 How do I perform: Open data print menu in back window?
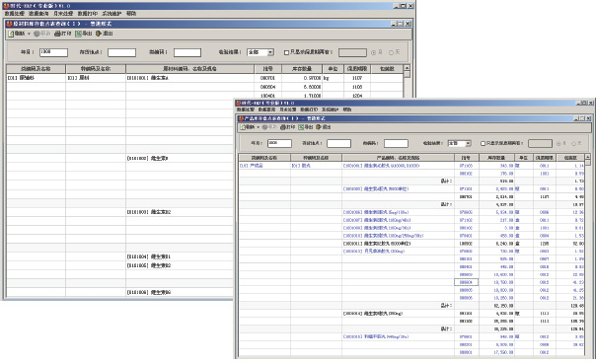tap(88, 13)
